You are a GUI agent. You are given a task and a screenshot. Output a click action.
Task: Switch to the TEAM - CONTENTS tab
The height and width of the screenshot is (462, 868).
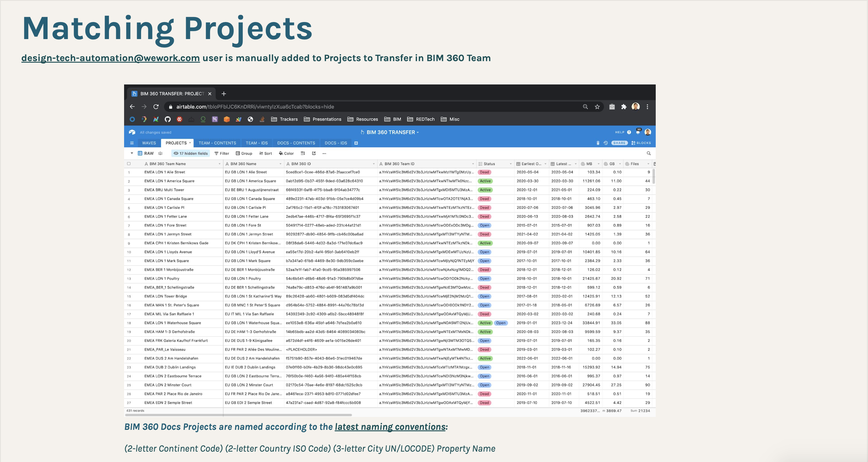(217, 143)
